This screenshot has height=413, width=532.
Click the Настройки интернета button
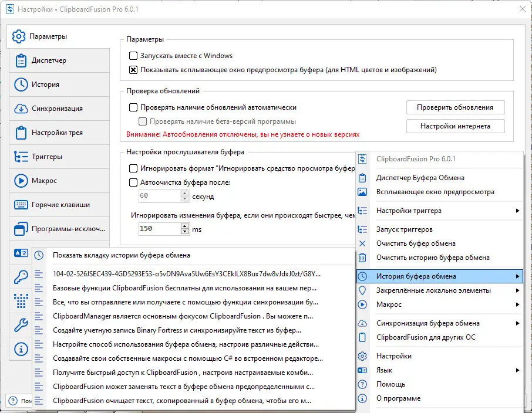click(455, 126)
